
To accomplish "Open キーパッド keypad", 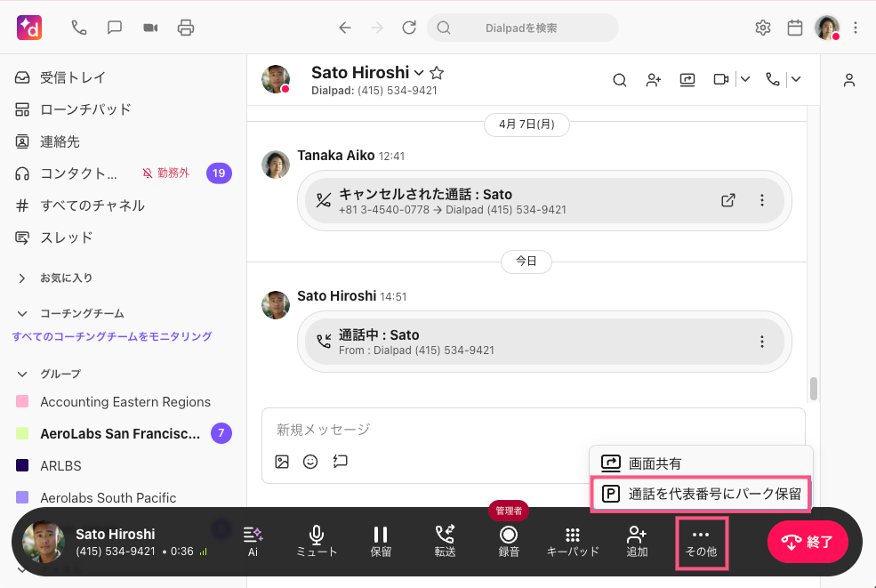I will click(573, 541).
